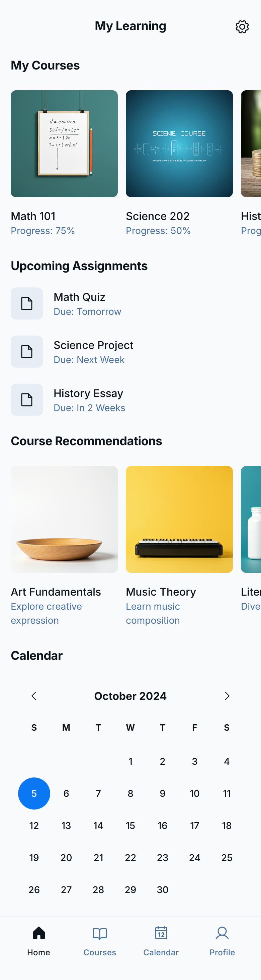
Task: Open the Music Theory recommendation
Action: click(x=179, y=519)
